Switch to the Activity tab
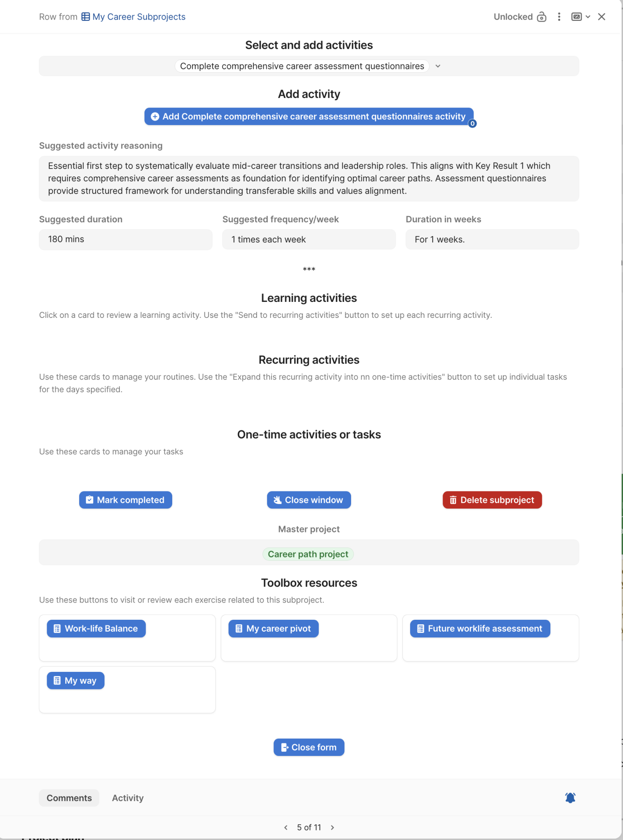623x840 pixels. coord(128,798)
